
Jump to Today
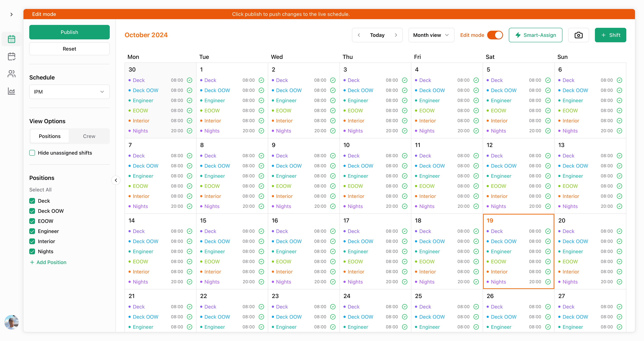(377, 35)
